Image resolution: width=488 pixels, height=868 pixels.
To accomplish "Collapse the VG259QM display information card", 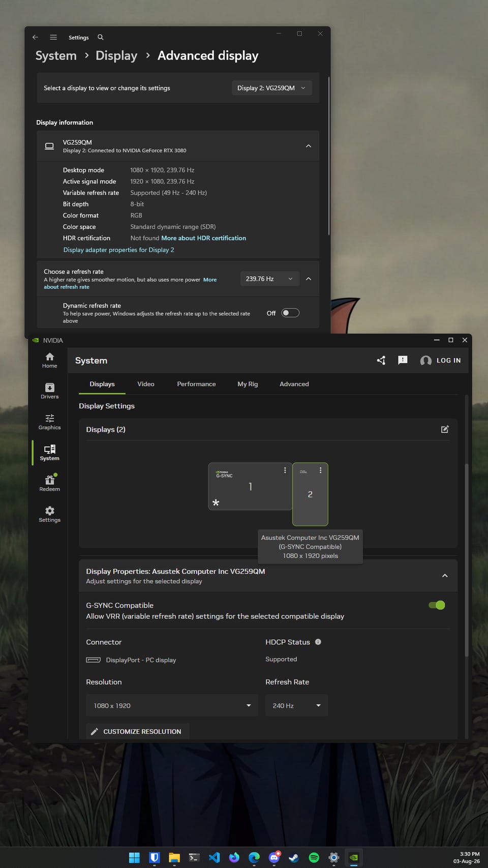I will point(308,146).
